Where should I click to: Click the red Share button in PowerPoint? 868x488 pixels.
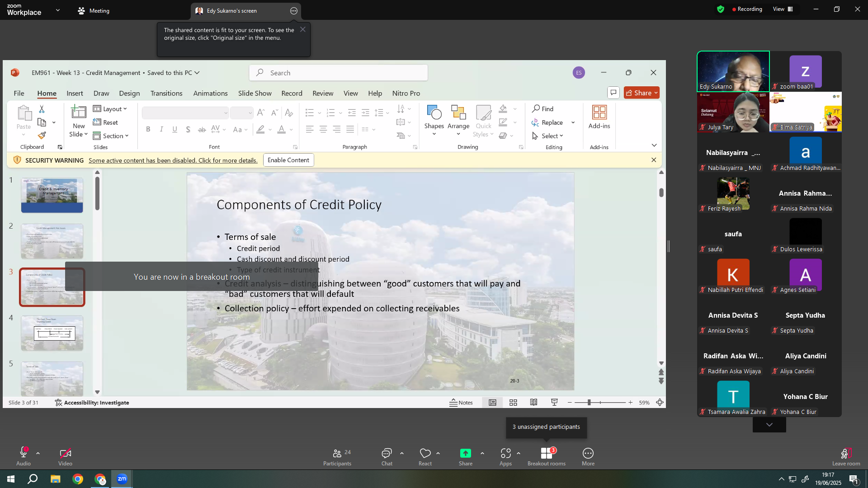pos(642,93)
